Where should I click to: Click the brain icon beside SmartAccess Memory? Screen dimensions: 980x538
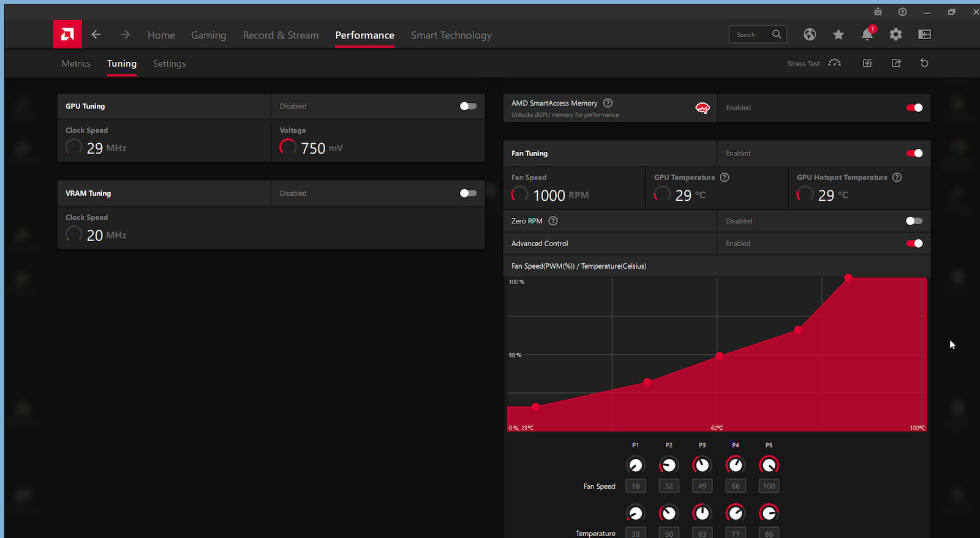click(x=703, y=108)
